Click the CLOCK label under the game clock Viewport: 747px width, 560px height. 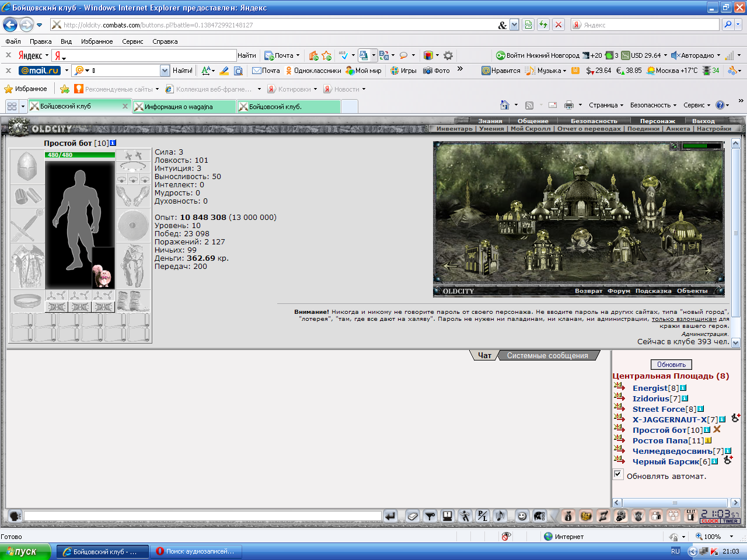710,521
